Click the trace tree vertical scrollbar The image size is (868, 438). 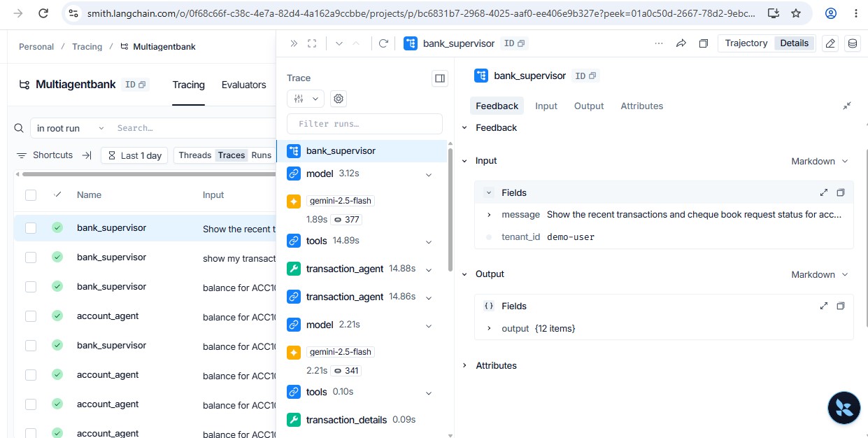pyautogui.click(x=450, y=210)
